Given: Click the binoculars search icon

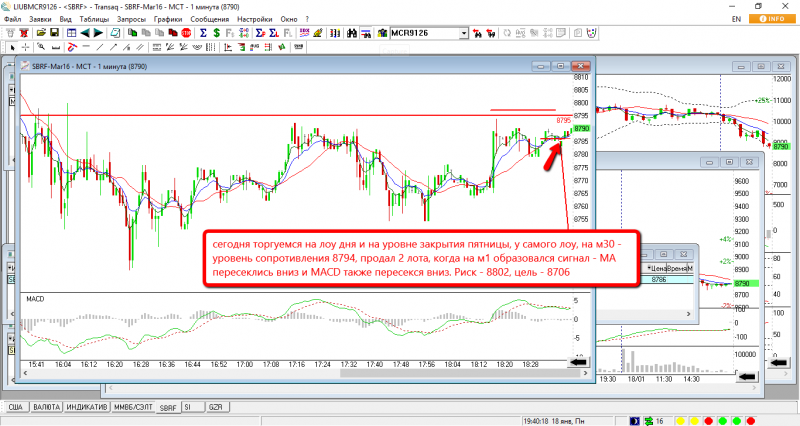Looking at the screenshot, I should coord(352,33).
